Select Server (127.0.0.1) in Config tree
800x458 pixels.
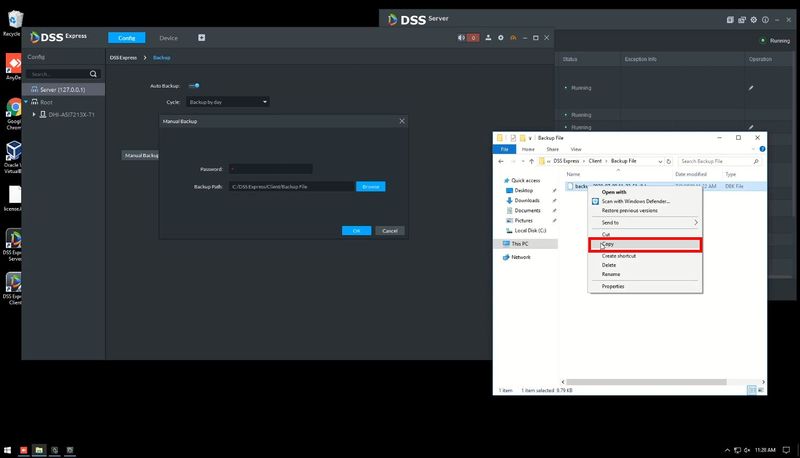pos(63,89)
